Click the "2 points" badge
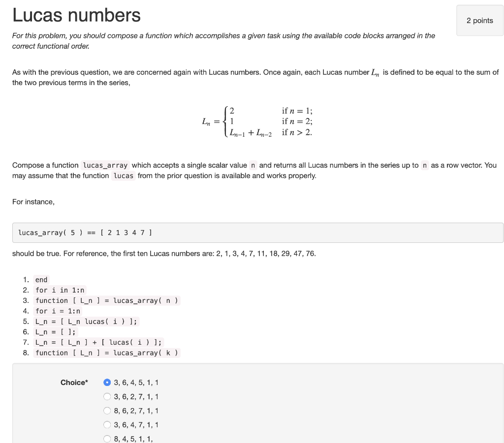The height and width of the screenshot is (443, 504). (479, 20)
